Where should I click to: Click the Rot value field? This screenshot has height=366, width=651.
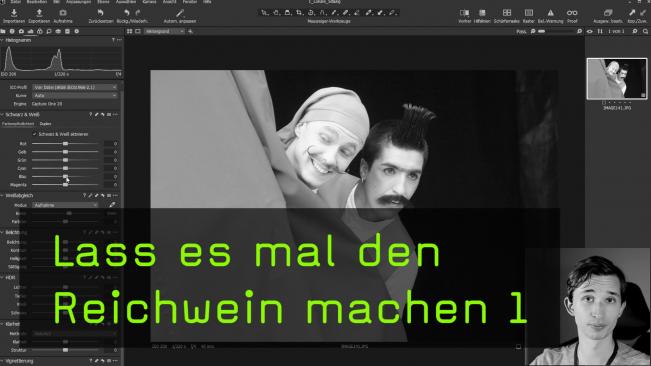(111, 144)
